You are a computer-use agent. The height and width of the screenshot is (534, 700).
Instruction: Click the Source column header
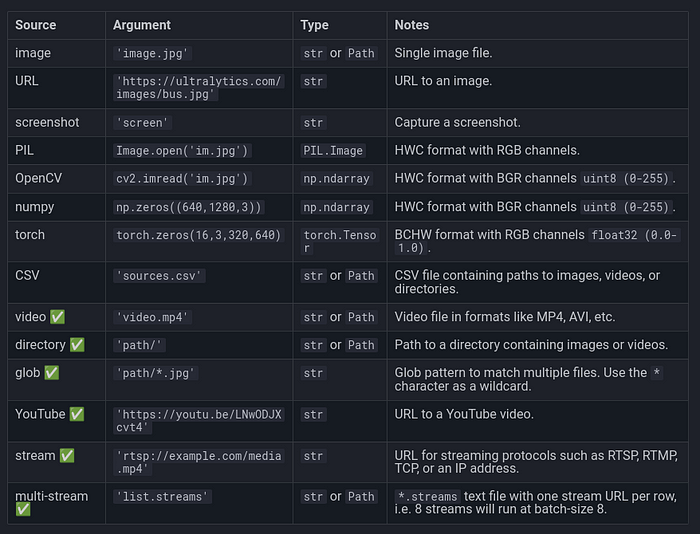tap(36, 25)
